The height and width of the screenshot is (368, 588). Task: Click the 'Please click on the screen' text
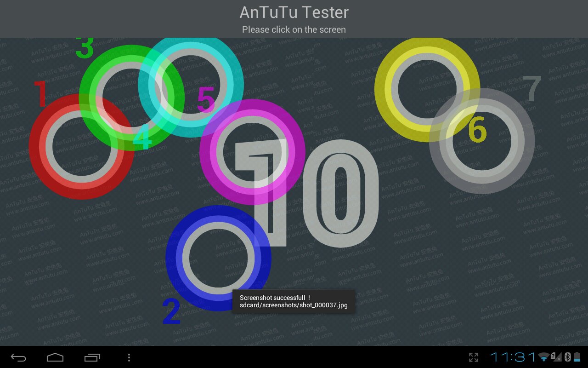tap(294, 29)
